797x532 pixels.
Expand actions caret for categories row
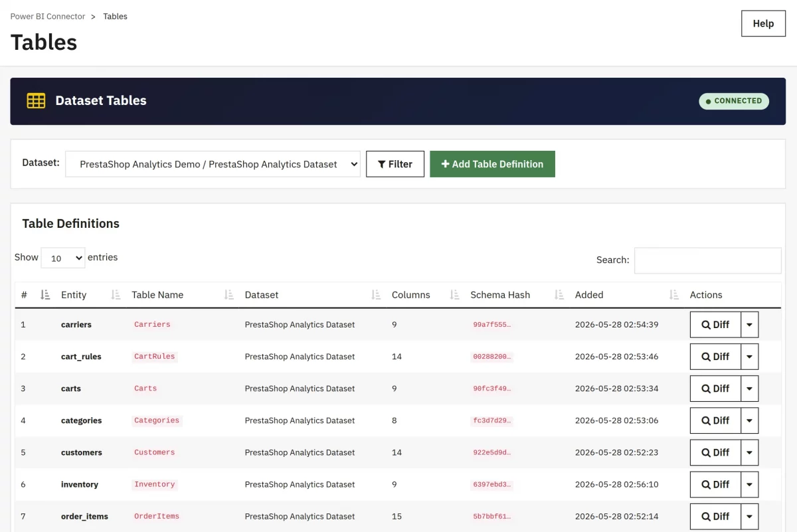coord(749,420)
